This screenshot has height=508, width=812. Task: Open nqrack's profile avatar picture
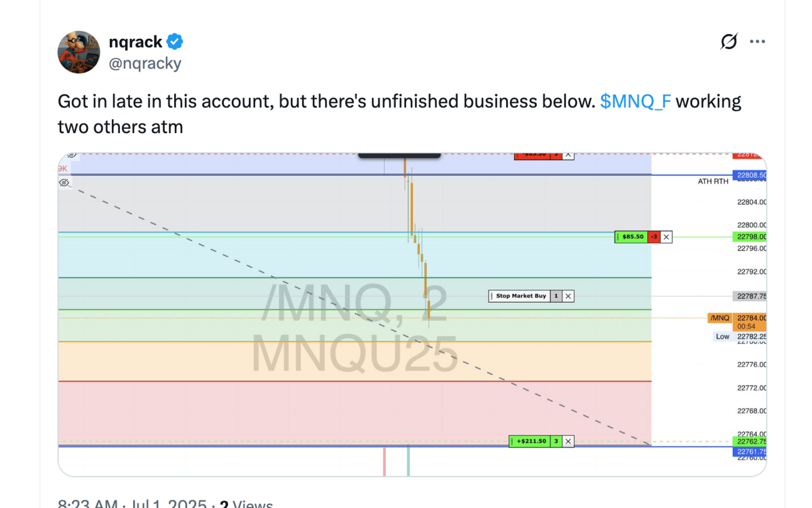[x=79, y=52]
